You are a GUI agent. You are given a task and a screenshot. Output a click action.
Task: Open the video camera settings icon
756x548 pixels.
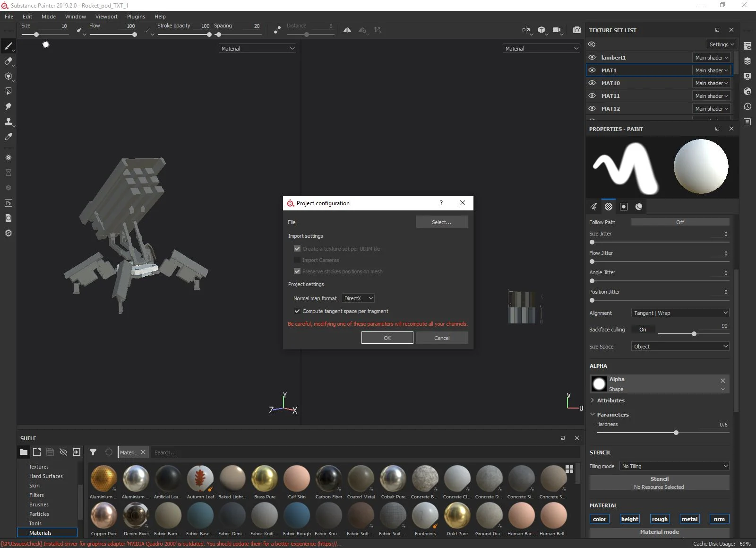[557, 30]
